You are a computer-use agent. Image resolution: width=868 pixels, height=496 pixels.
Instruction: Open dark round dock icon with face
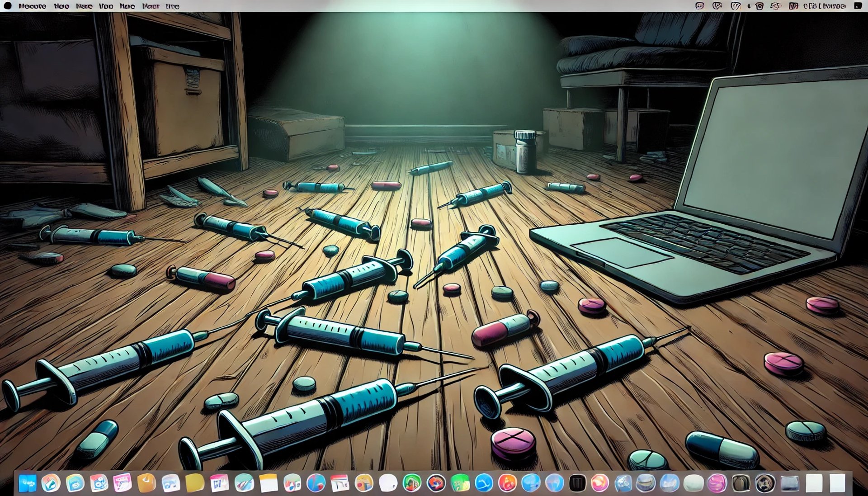[x=765, y=483]
